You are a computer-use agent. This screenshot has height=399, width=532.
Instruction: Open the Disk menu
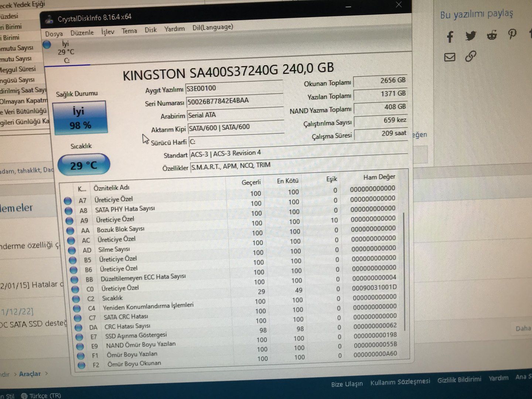[x=151, y=30]
